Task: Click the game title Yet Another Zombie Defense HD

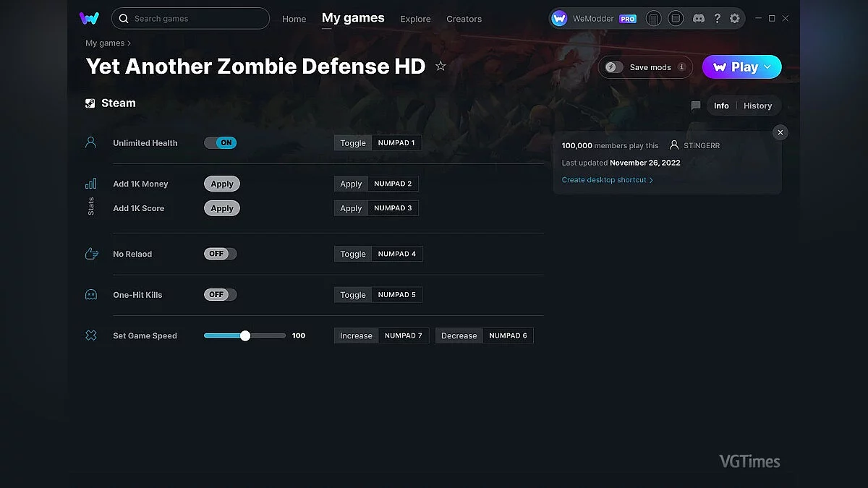Action: tap(255, 67)
